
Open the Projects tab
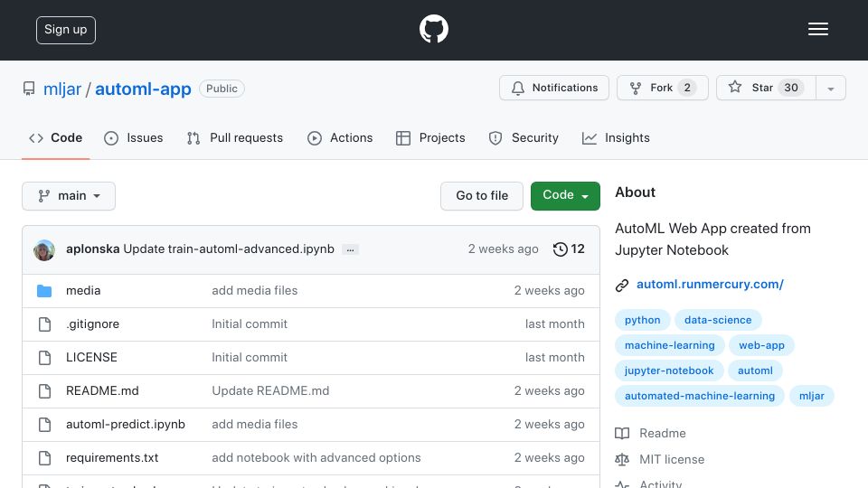430,137
